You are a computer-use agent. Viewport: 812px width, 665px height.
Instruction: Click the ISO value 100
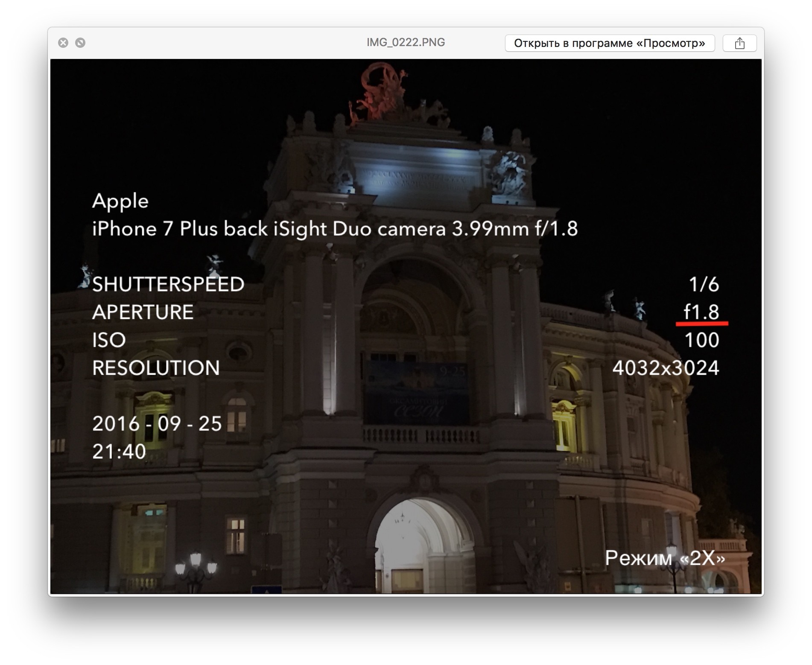(x=701, y=340)
